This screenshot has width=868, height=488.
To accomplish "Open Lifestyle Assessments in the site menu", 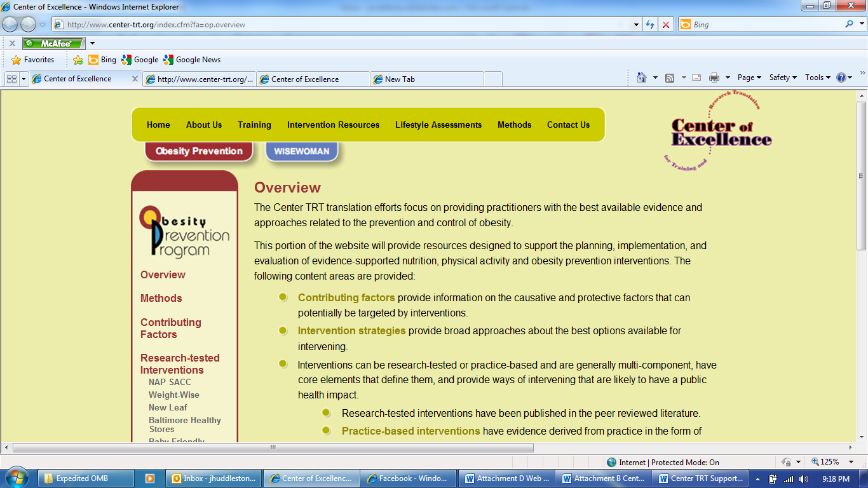I will [x=438, y=125].
